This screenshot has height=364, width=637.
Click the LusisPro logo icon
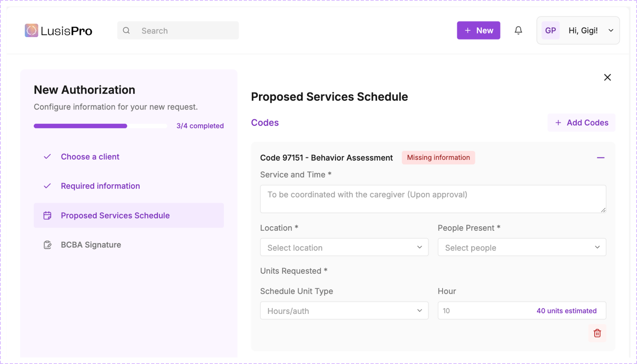[32, 31]
